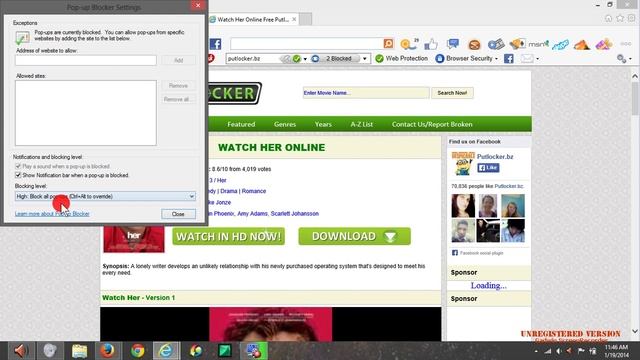
Task: Close the Watch Her Online tab
Action: (x=294, y=19)
